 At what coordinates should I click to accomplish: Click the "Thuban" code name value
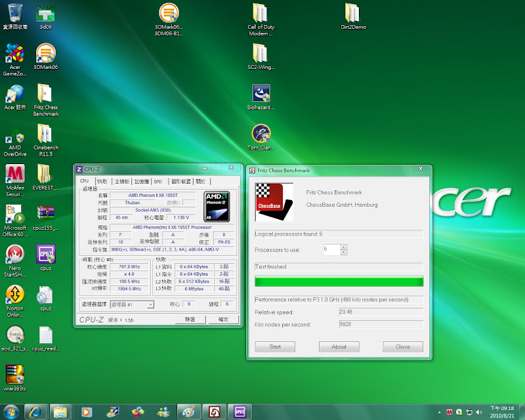click(x=133, y=203)
